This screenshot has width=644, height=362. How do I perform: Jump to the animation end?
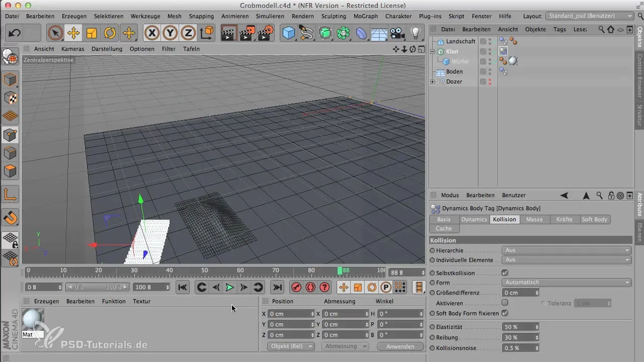(277, 287)
